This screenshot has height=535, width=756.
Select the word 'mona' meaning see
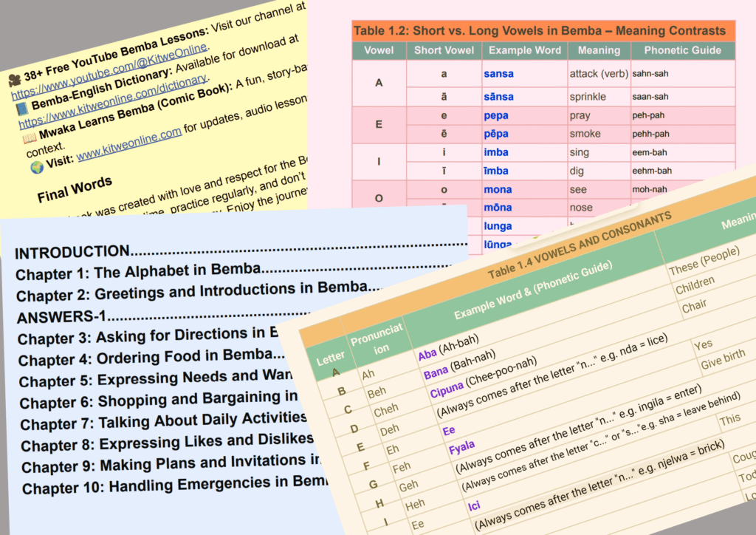click(x=498, y=190)
